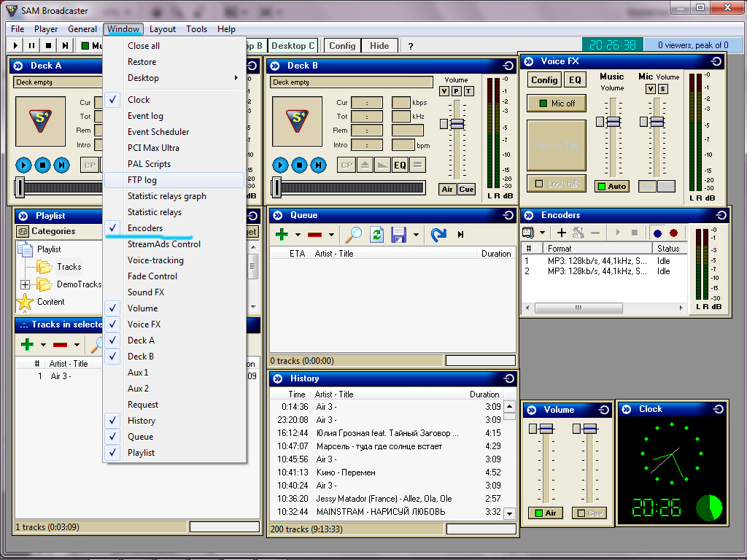Toggle the Auto button in Voice FX
The image size is (747, 560).
click(611, 186)
